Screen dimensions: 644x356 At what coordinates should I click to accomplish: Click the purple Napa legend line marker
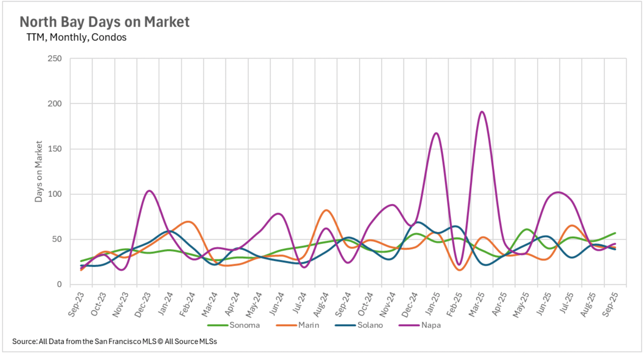click(x=409, y=325)
